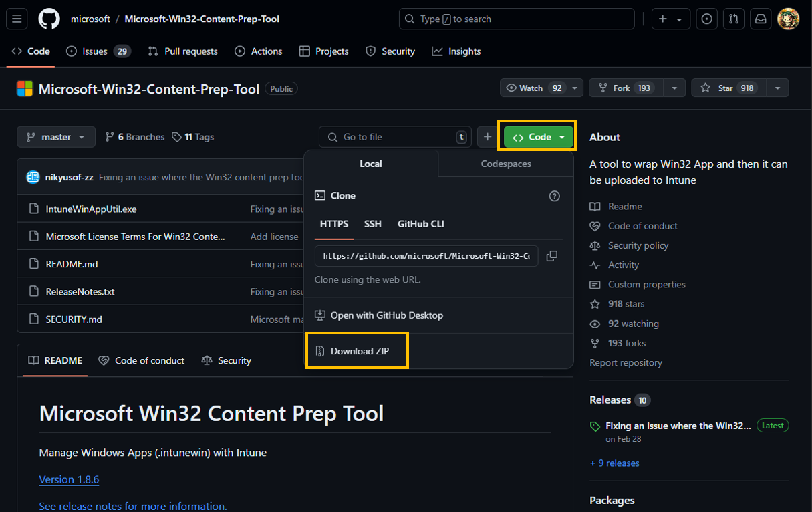Open the Projects tab

click(324, 51)
